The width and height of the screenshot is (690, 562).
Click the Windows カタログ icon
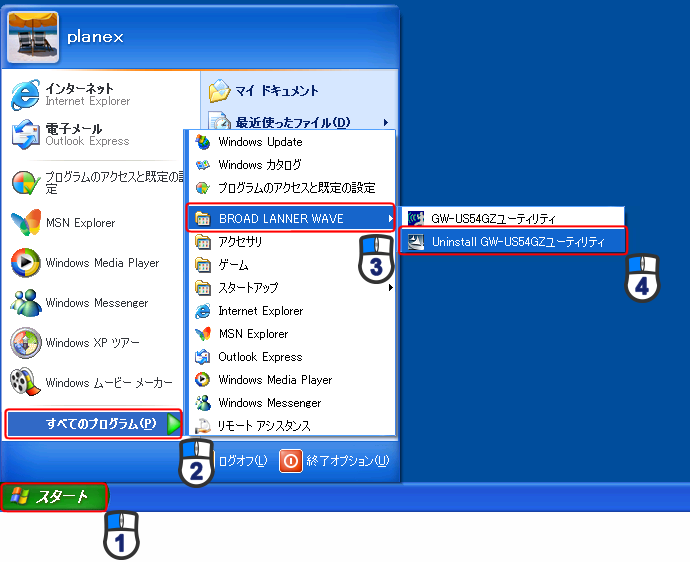[x=202, y=165]
